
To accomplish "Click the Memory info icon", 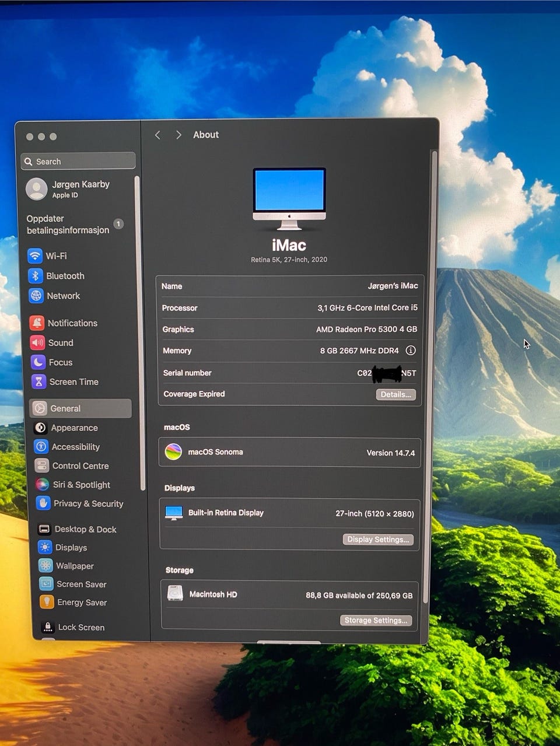I will pyautogui.click(x=411, y=351).
